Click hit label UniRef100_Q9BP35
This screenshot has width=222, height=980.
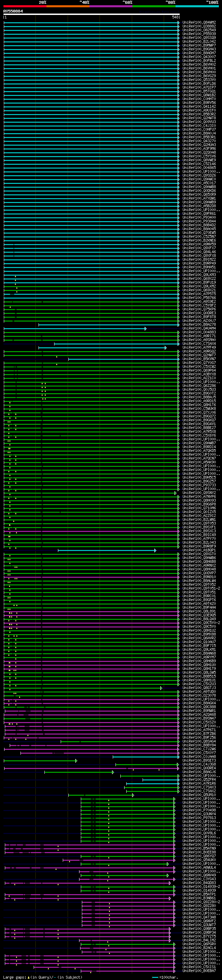pos(199,929)
